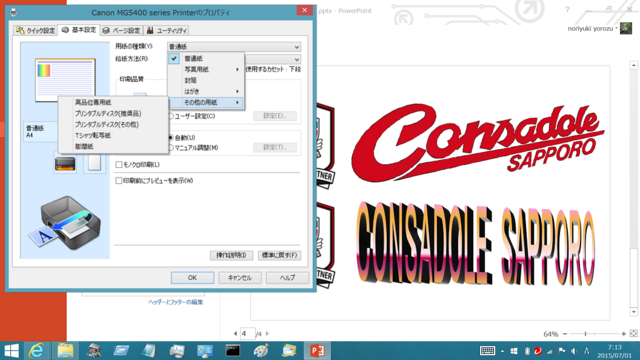640x360 pixels.
Task: Click the noriyuki yorozu account name
Action: [x=590, y=29]
